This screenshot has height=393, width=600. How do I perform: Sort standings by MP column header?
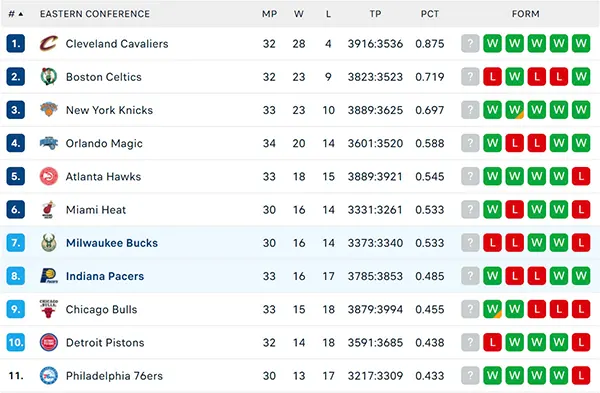point(269,14)
